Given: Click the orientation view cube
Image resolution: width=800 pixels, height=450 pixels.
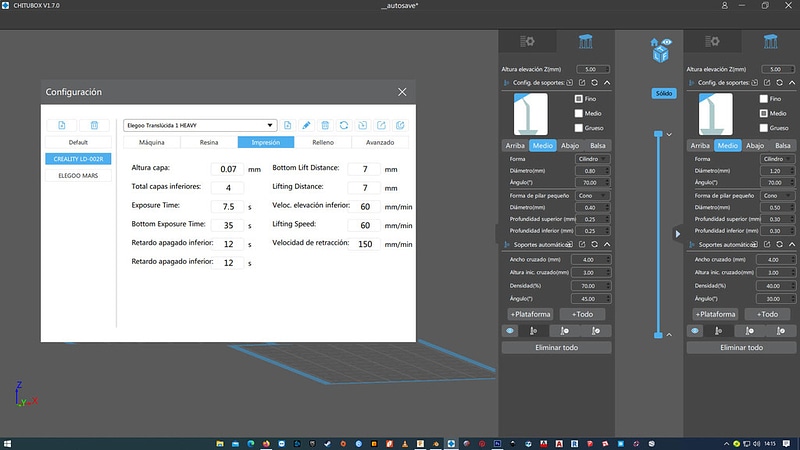Looking at the screenshot, I should click(x=661, y=54).
